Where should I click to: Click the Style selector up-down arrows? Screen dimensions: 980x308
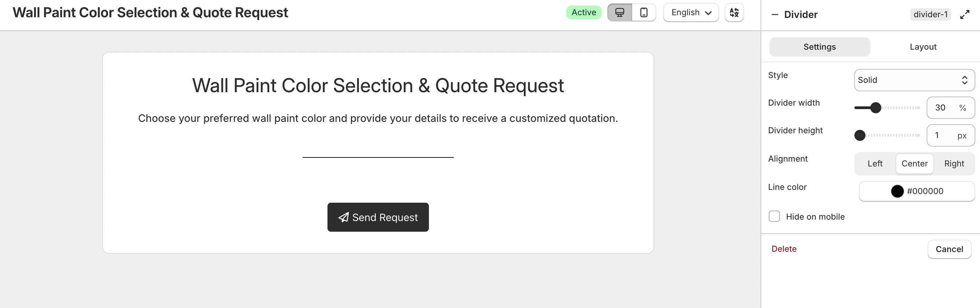pos(964,80)
